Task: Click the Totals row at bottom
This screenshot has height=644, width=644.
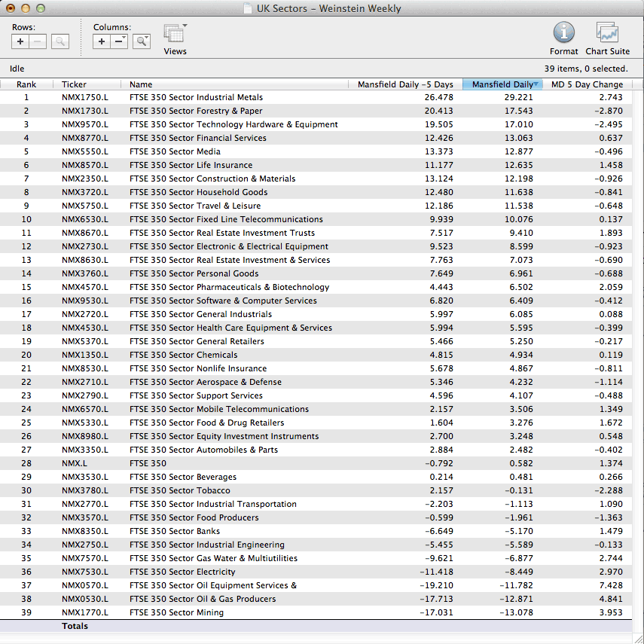Action: (x=75, y=626)
